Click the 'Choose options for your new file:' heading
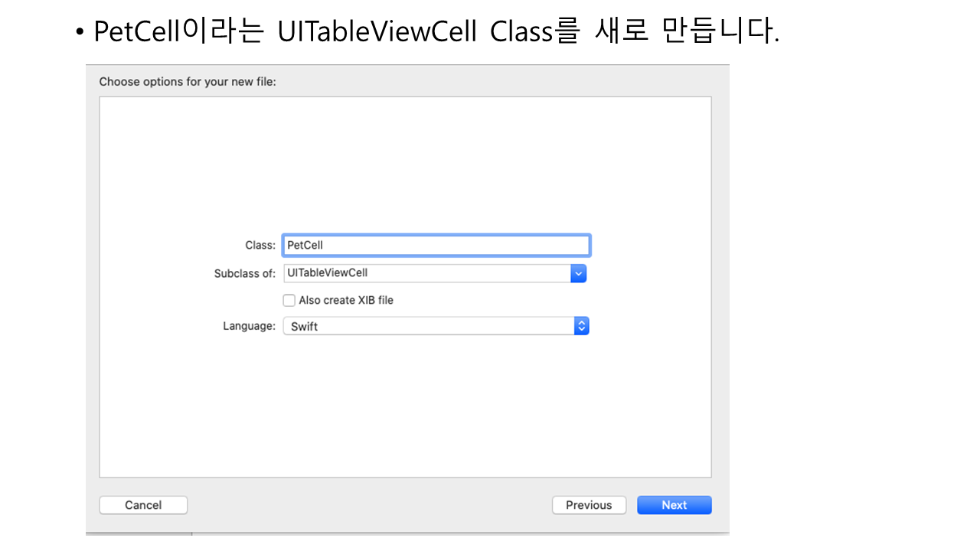Viewport: 980px width, 551px height. pos(188,81)
